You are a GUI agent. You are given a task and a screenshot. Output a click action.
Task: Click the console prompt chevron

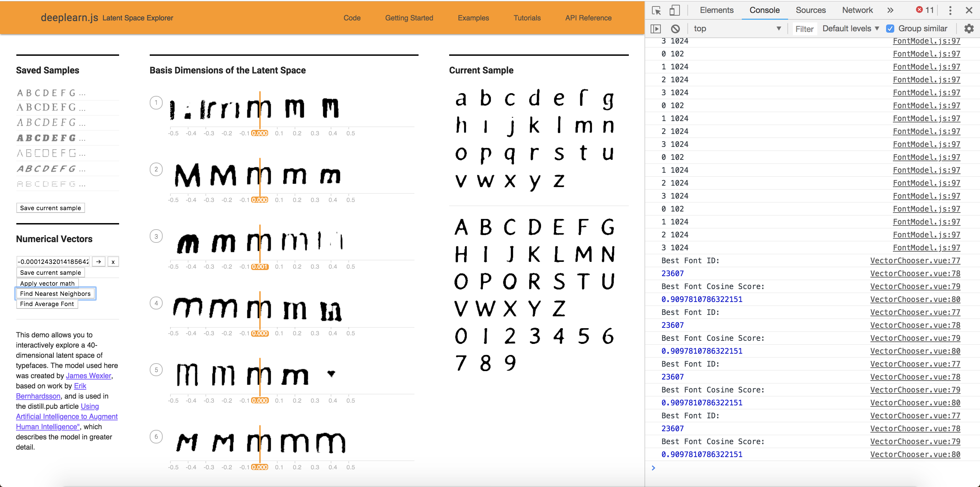click(653, 468)
